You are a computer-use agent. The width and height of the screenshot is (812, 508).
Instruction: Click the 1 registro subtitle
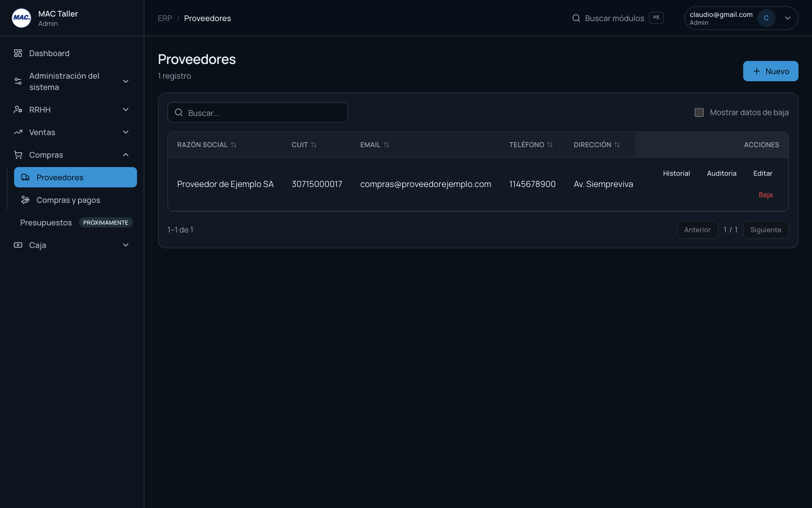click(x=174, y=76)
